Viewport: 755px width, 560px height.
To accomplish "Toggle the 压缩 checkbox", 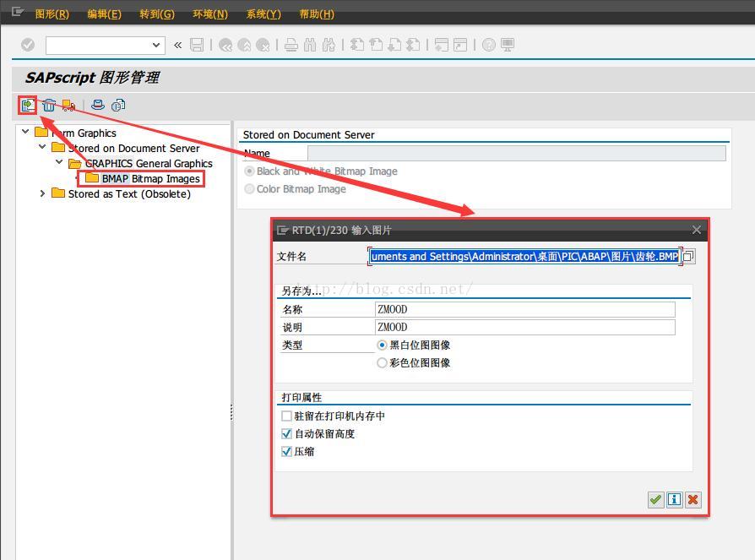I will coord(286,451).
